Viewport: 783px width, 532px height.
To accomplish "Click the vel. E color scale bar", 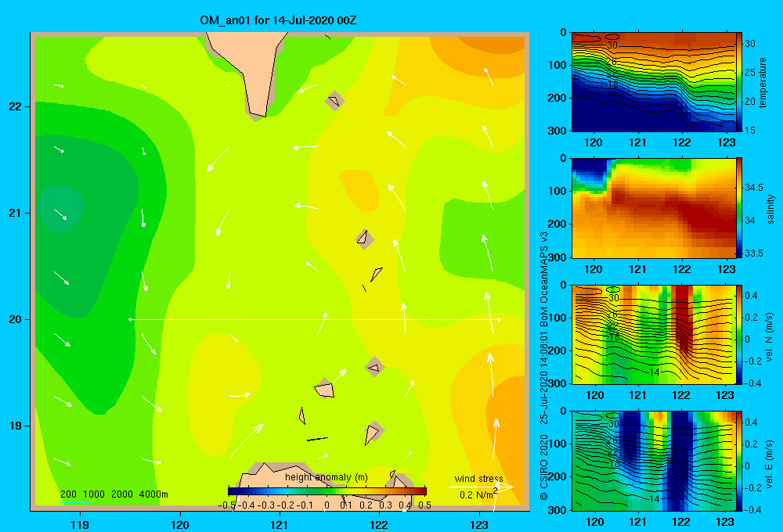I will pyautogui.click(x=739, y=461).
